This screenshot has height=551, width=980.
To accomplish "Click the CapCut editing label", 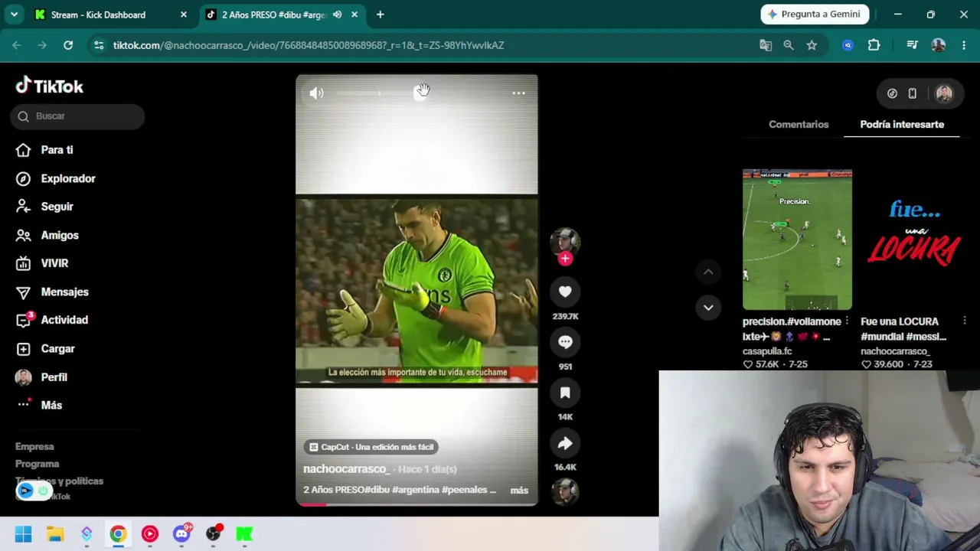I will pyautogui.click(x=372, y=447).
